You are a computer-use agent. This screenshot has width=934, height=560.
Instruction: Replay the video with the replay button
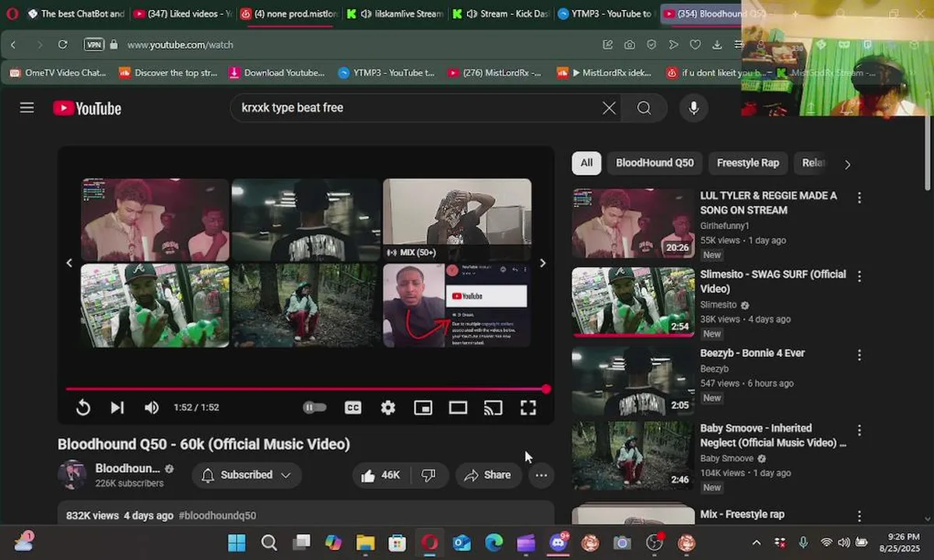click(83, 407)
